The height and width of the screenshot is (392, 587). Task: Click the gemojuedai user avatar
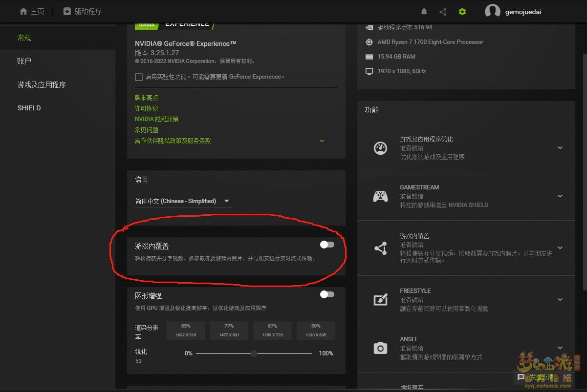[x=492, y=11]
